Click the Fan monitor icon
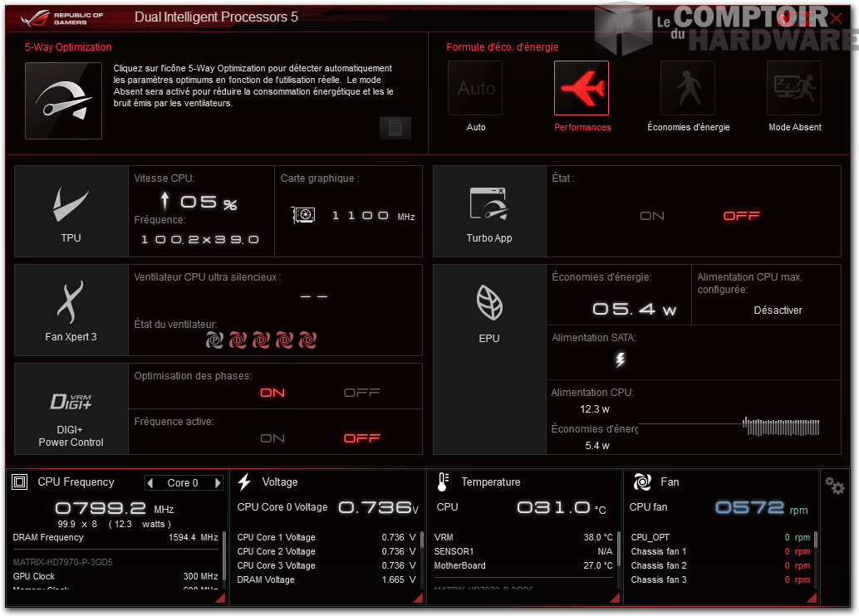The image size is (859, 616). [642, 482]
